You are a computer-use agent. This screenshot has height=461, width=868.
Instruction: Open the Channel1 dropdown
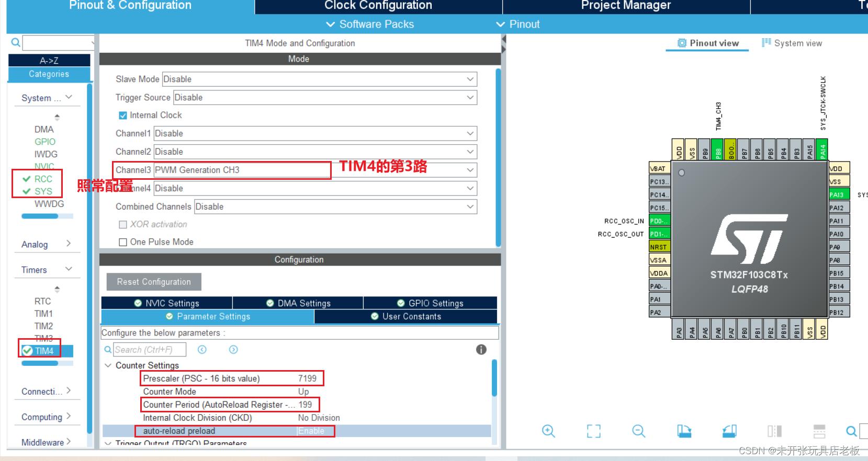[x=315, y=133]
